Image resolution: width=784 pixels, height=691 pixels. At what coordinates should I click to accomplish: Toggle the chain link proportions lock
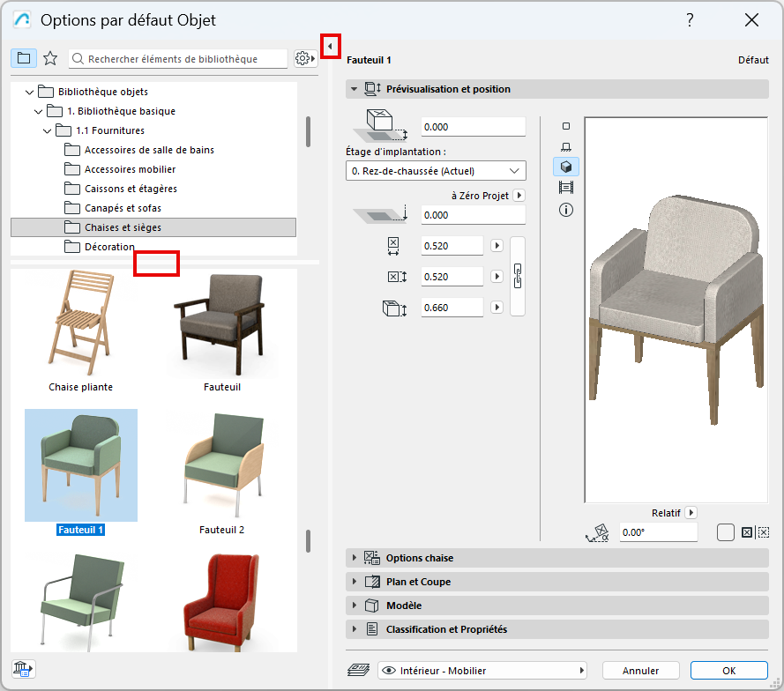click(x=518, y=276)
